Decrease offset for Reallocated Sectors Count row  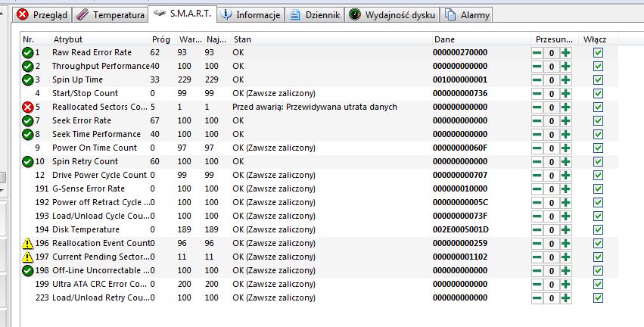click(x=537, y=107)
